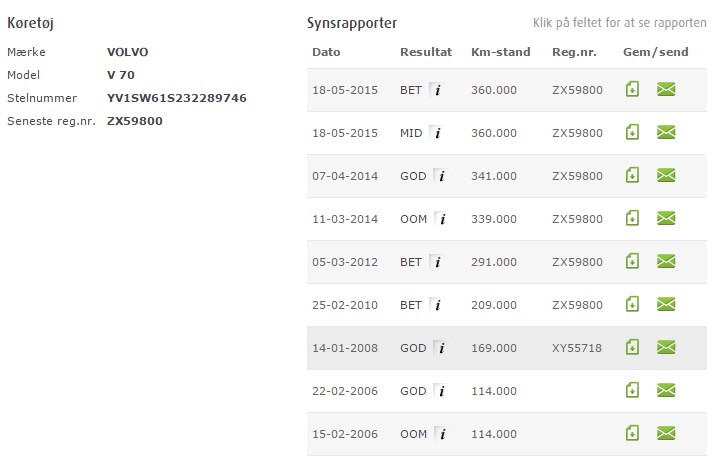Click the Resultat column header
The width and height of the screenshot is (723, 470).
(x=426, y=52)
